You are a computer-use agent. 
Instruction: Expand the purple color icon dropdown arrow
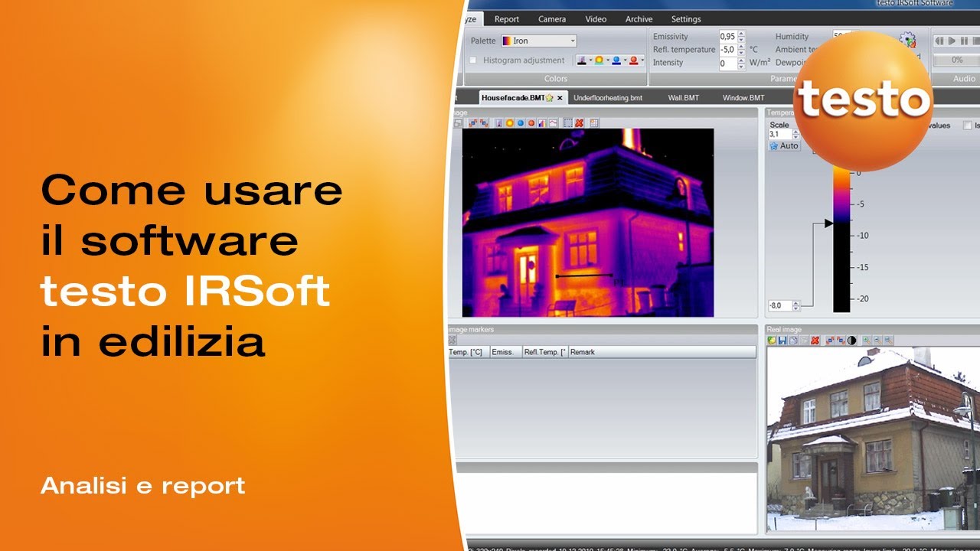tap(590, 60)
